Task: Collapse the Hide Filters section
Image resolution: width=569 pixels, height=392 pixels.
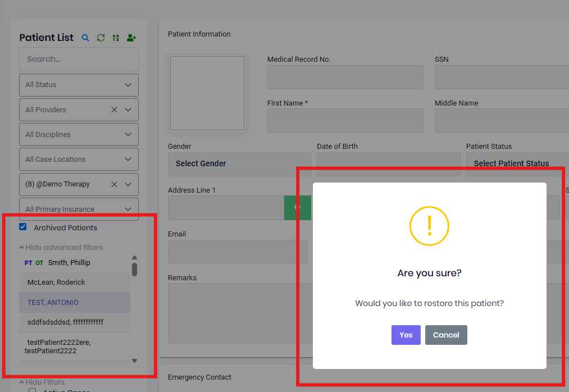Action: tap(42, 382)
